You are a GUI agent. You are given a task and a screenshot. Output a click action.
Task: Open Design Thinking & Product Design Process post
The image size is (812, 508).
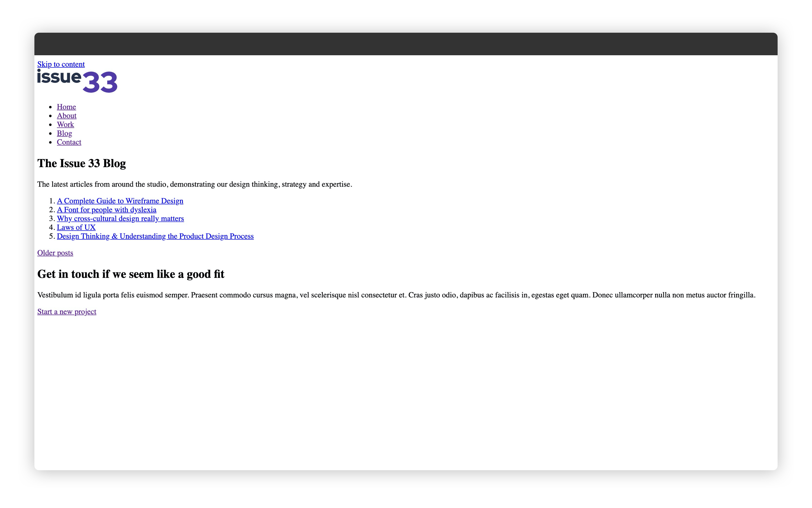coord(155,236)
